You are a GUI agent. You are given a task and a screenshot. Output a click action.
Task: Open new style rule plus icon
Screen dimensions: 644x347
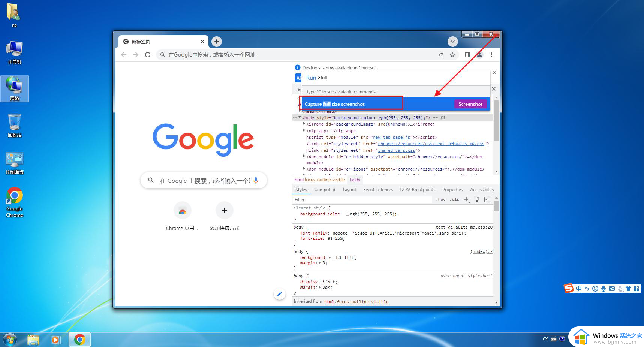(x=466, y=200)
